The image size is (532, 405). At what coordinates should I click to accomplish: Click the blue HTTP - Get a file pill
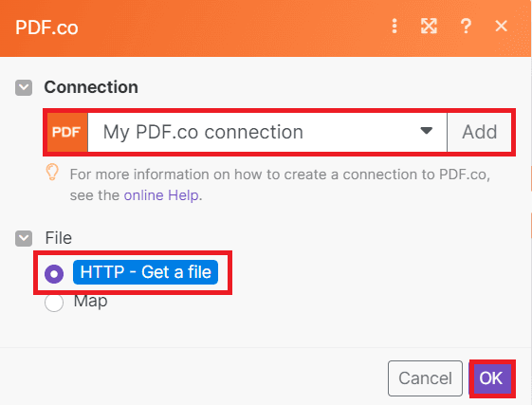145,272
